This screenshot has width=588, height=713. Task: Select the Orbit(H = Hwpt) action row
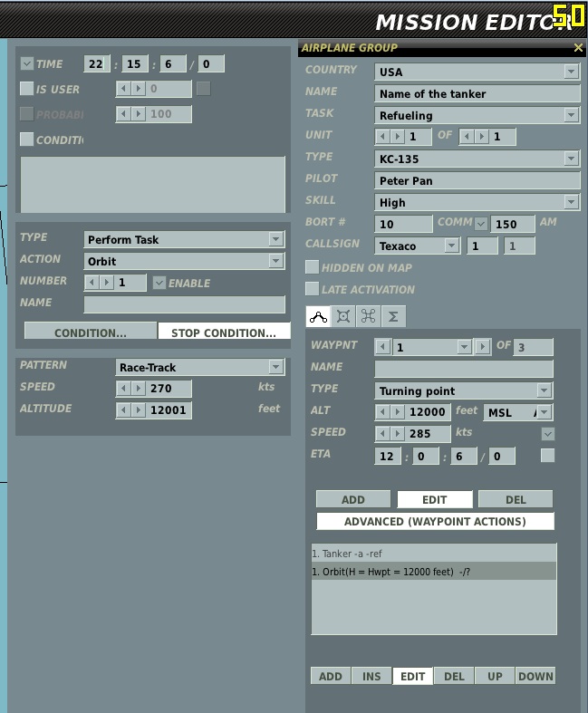434,572
